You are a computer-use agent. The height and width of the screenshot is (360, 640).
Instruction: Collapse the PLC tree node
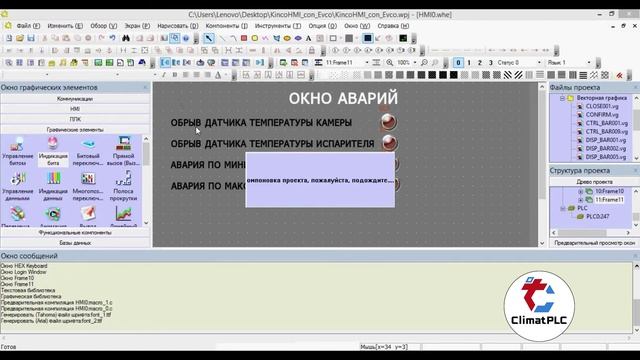tap(562, 208)
